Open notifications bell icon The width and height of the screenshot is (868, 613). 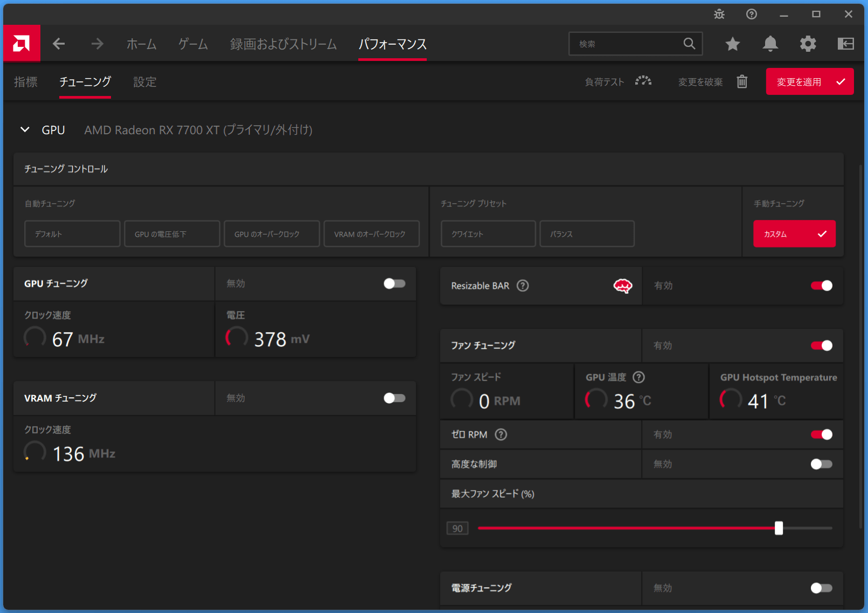[770, 44]
